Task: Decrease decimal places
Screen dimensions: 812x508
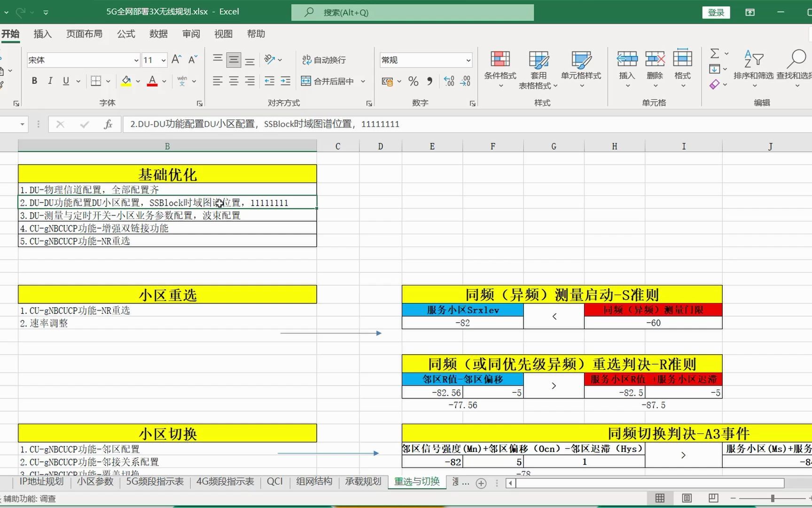Action: point(465,81)
